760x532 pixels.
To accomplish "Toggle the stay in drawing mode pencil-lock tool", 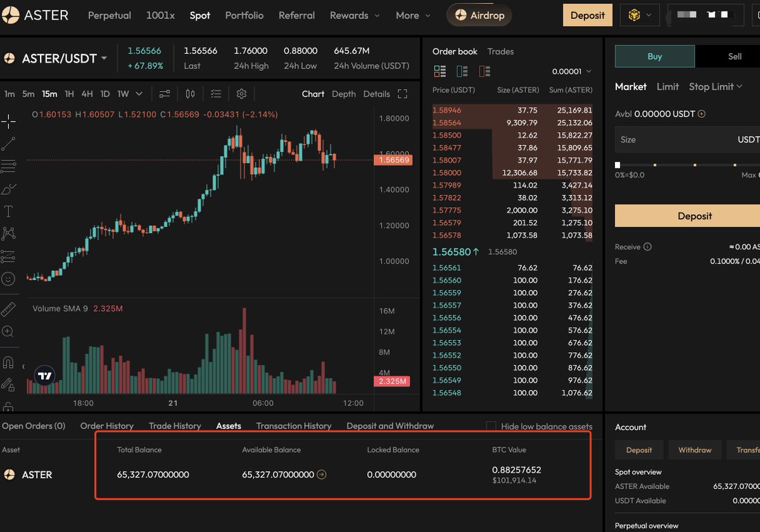I will [x=8, y=384].
